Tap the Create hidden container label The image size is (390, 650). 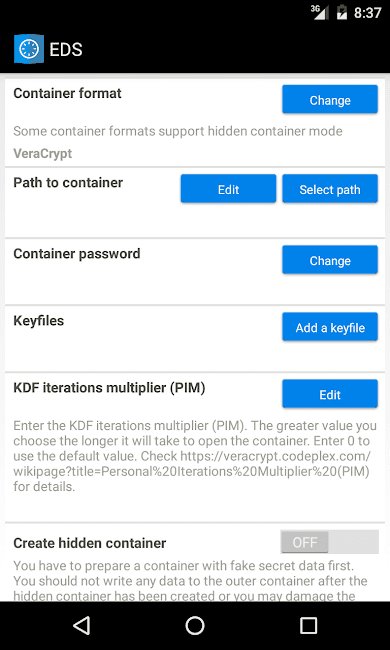click(90, 543)
